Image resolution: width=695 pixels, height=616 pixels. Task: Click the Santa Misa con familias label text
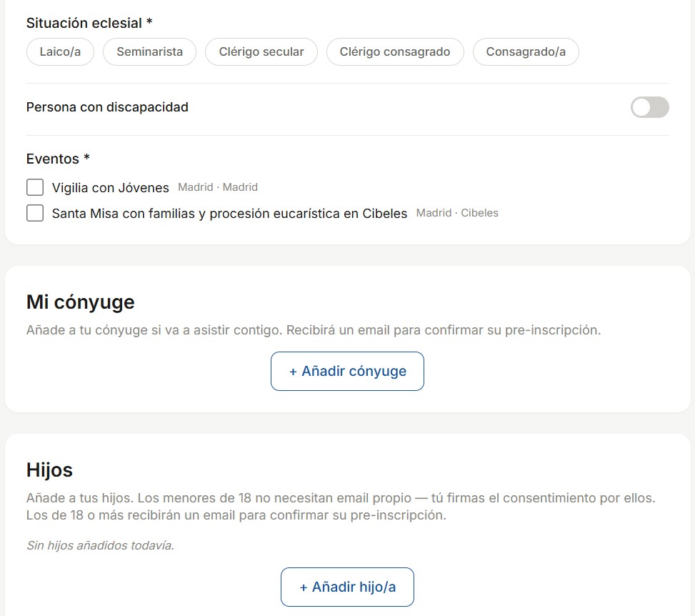[x=229, y=214]
